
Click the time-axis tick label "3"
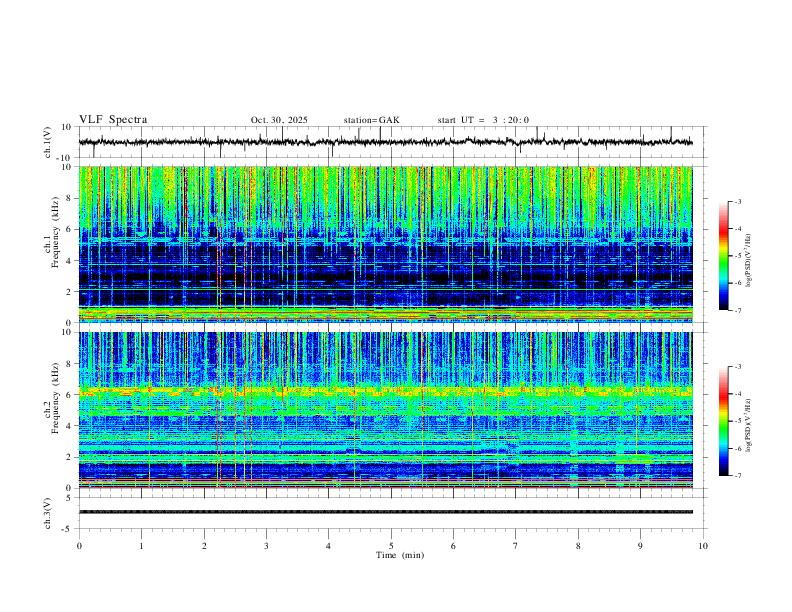(266, 546)
